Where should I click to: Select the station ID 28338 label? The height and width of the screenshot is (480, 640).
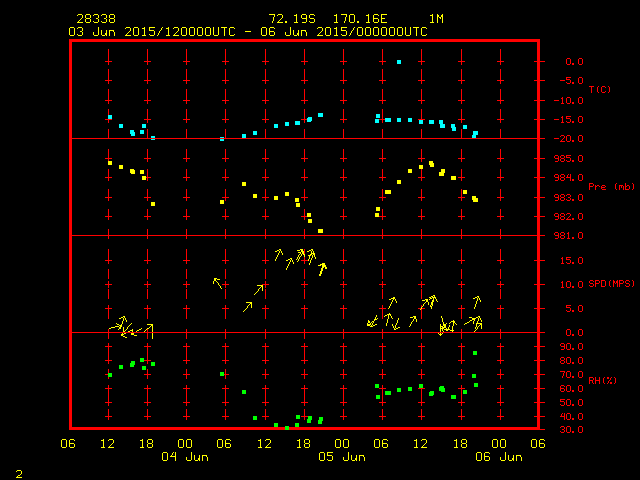click(96, 19)
